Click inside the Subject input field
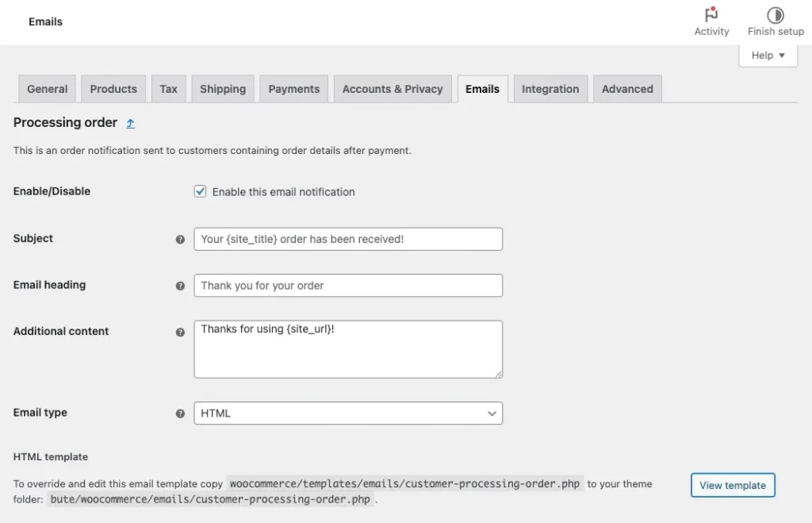The width and height of the screenshot is (812, 523). click(347, 239)
